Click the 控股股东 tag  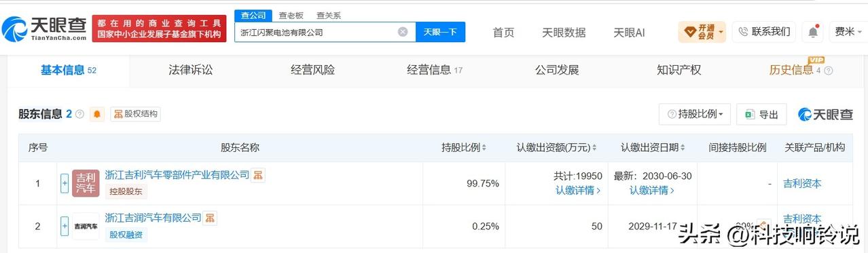pyautogui.click(x=126, y=192)
